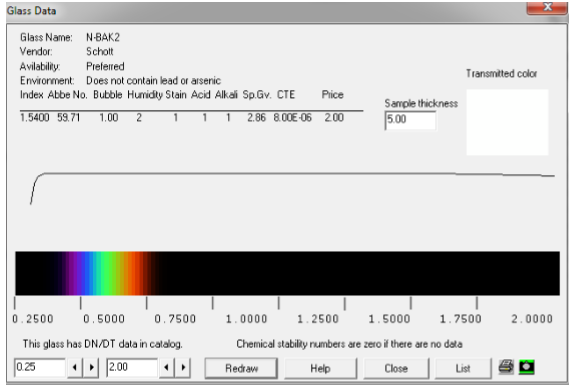Open the Help button
Image resolution: width=575 pixels, height=388 pixels.
tap(320, 368)
